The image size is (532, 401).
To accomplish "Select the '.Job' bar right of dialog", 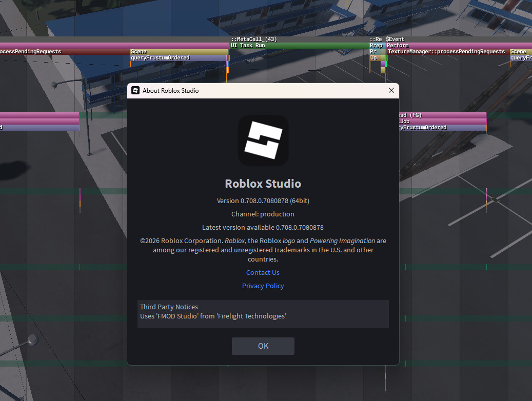I will coord(442,122).
